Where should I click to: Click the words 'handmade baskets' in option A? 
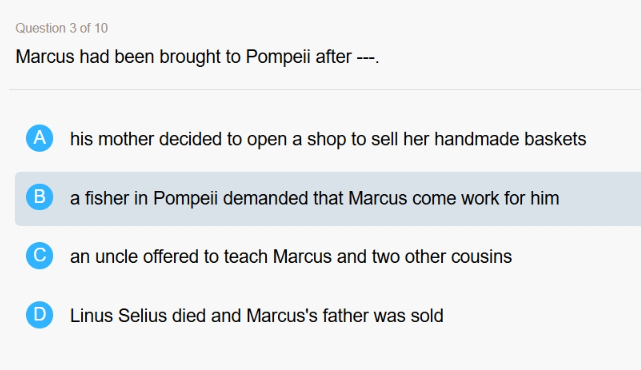pos(510,139)
